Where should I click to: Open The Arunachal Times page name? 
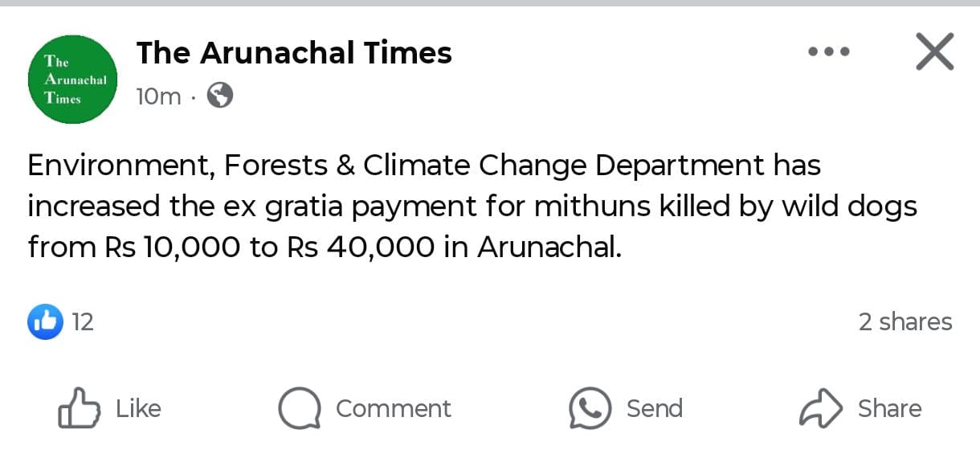(294, 53)
